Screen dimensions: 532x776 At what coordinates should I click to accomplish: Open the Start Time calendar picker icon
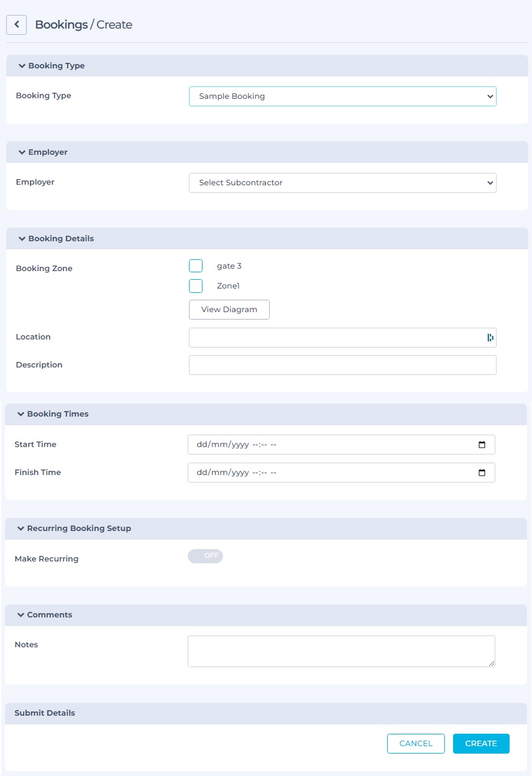[x=482, y=445]
